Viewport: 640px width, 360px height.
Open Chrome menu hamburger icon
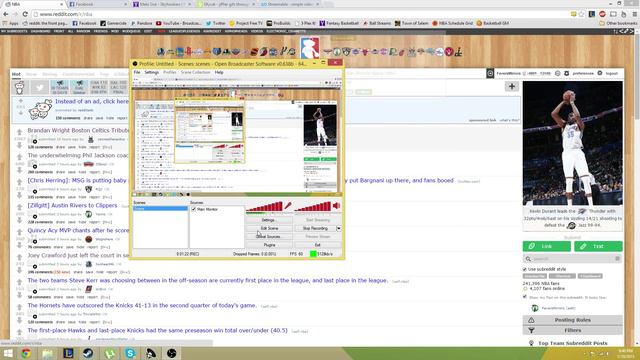click(634, 14)
